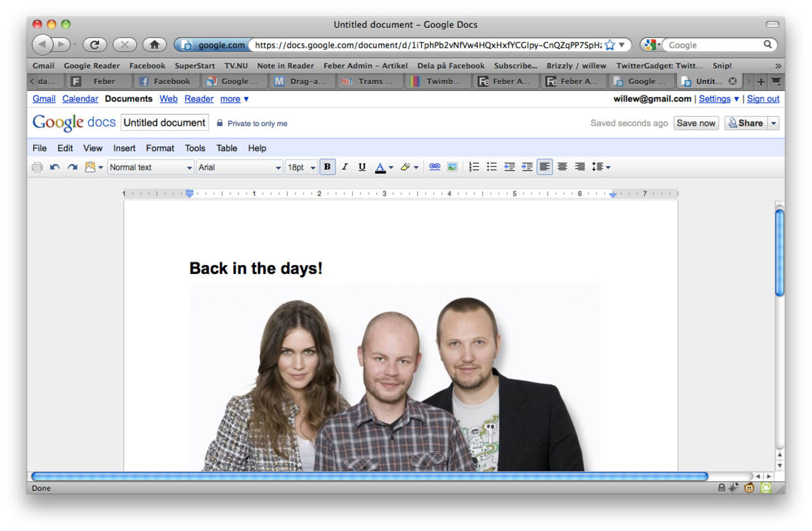Viewport: 812px width, 531px height.
Task: Open the Insert menu
Action: pos(124,148)
